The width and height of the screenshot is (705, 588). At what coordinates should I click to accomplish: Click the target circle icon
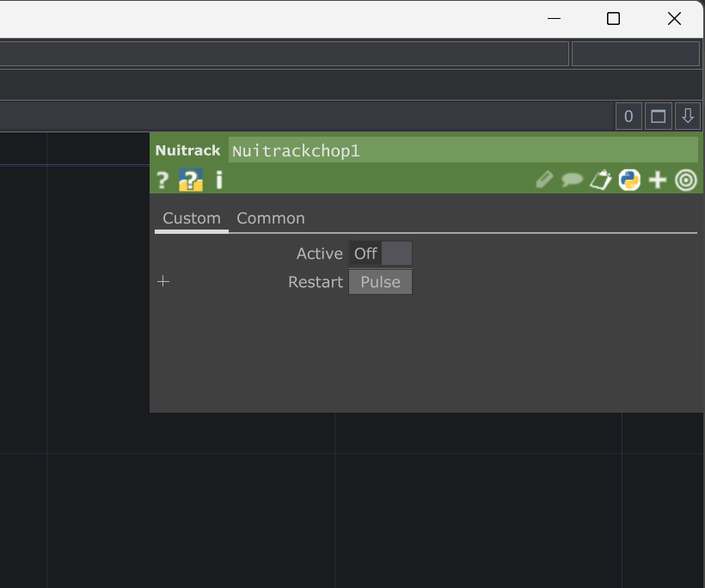[686, 180]
